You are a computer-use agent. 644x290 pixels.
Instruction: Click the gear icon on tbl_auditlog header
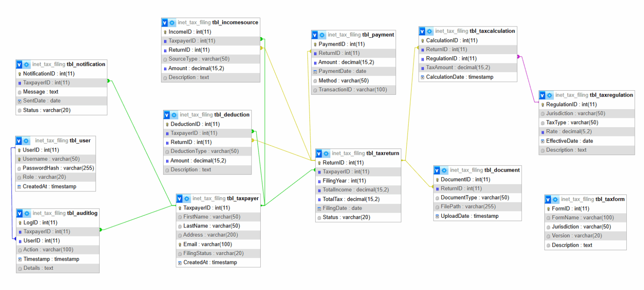click(26, 213)
